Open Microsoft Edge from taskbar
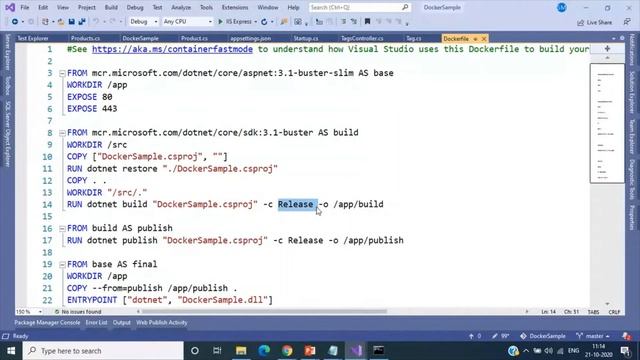640x360 pixels. (264, 351)
